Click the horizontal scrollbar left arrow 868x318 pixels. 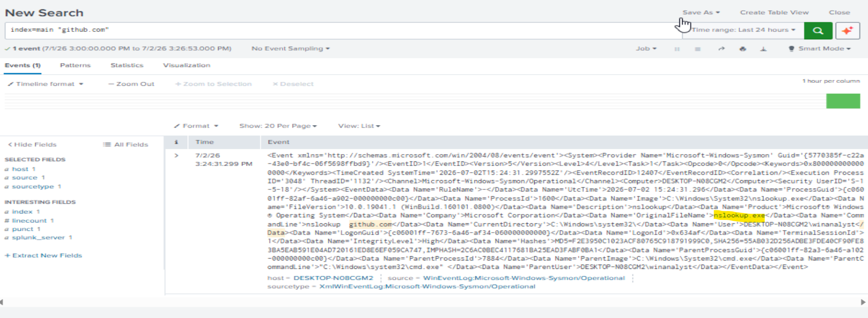[x=2, y=302]
